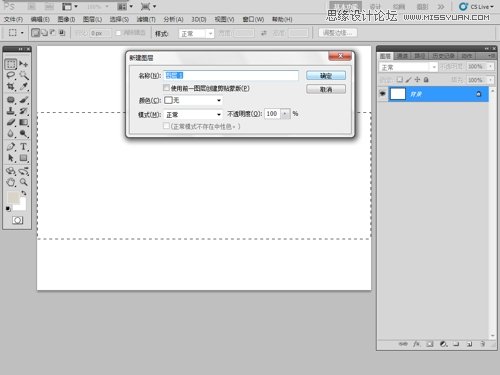Toggle lock image pixels brush icon
Image resolution: width=500 pixels, height=375 pixels.
point(408,80)
